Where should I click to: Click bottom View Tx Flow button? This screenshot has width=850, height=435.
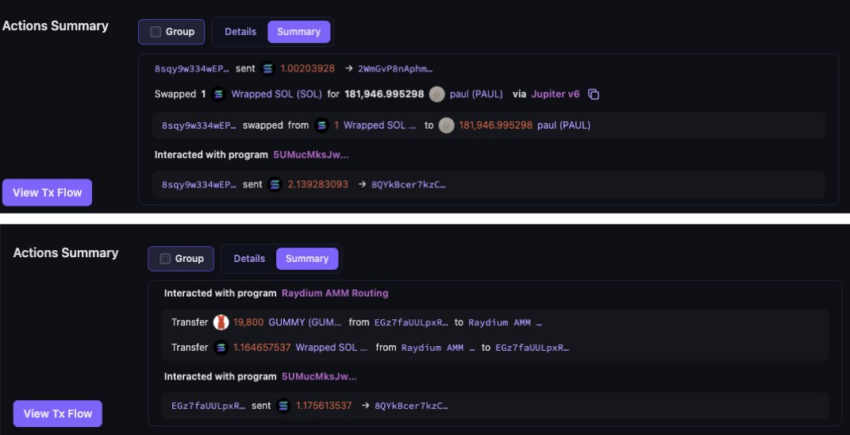click(57, 414)
